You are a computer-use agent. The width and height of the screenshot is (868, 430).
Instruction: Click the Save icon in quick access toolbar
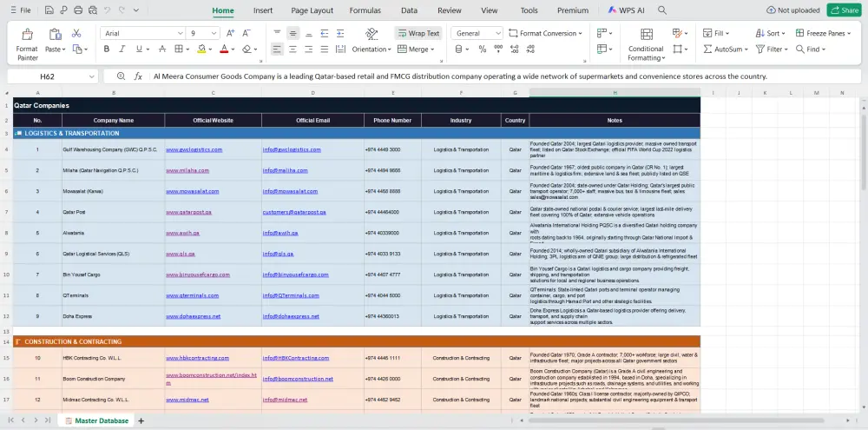click(x=49, y=10)
